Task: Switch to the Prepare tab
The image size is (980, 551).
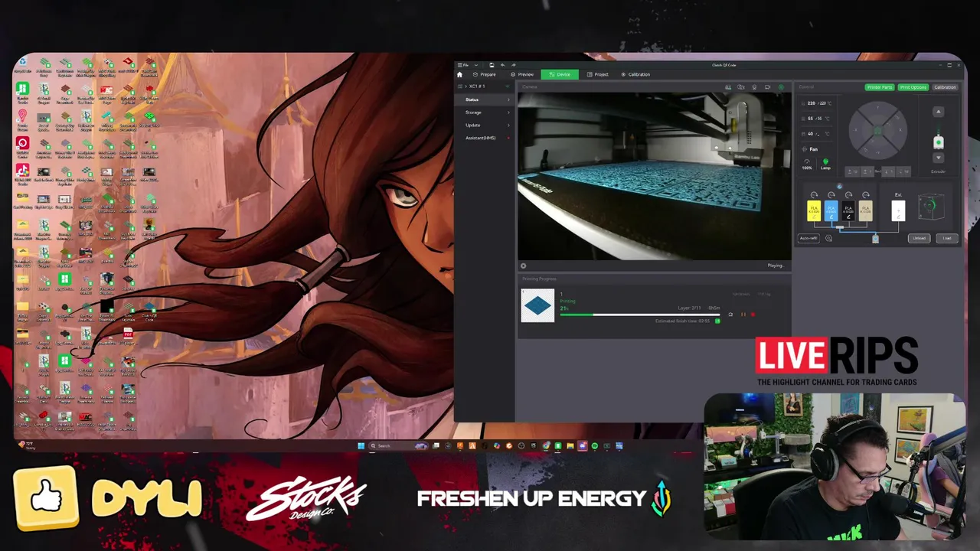Action: 484,74
